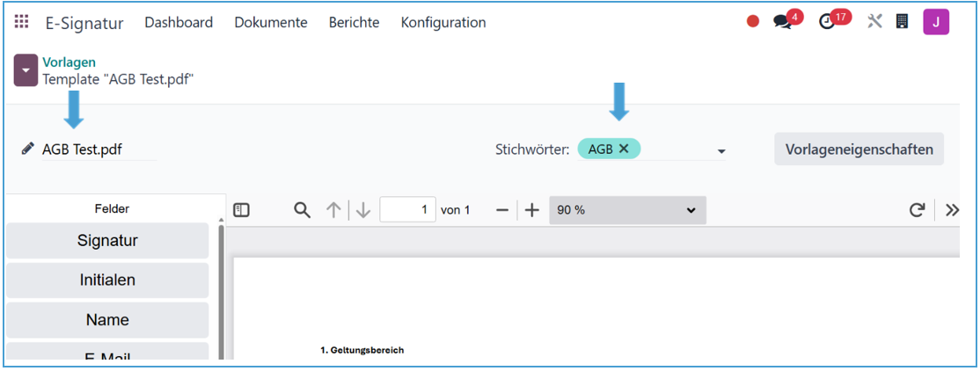The image size is (980, 371).
Task: Click the company building icon
Action: click(902, 22)
